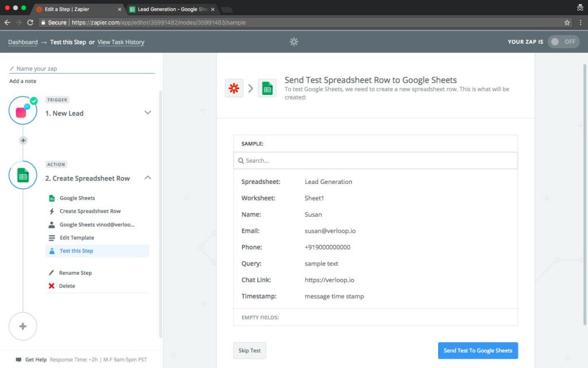
Task: Open Google Sheets vinod@verloo account step
Action: [x=96, y=225]
